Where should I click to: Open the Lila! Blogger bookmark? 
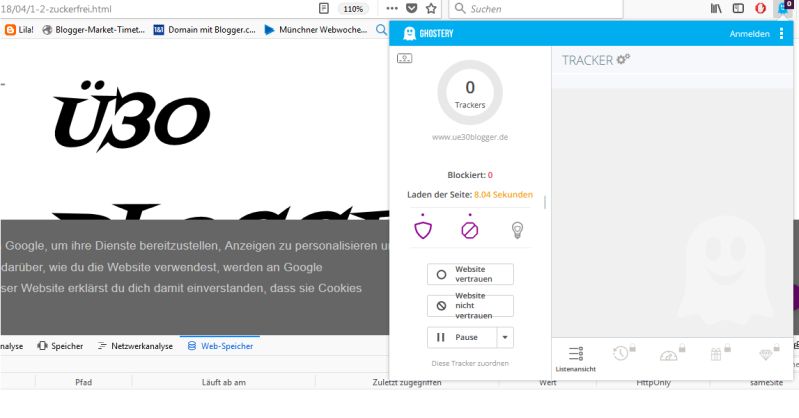[x=19, y=30]
